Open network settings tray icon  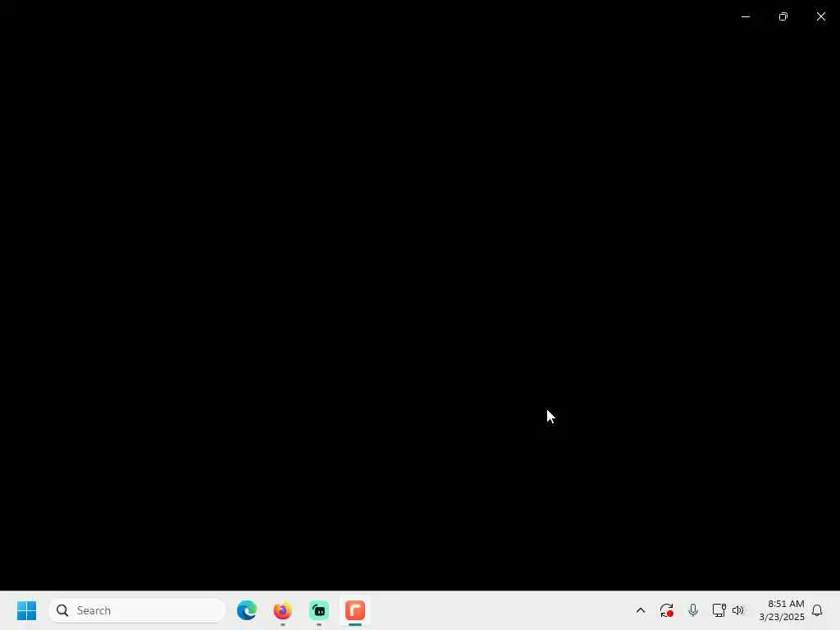tap(719, 610)
